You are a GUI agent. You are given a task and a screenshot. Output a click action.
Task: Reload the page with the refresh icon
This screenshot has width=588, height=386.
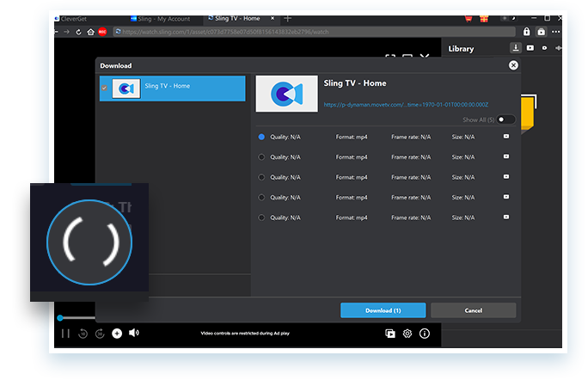79,32
